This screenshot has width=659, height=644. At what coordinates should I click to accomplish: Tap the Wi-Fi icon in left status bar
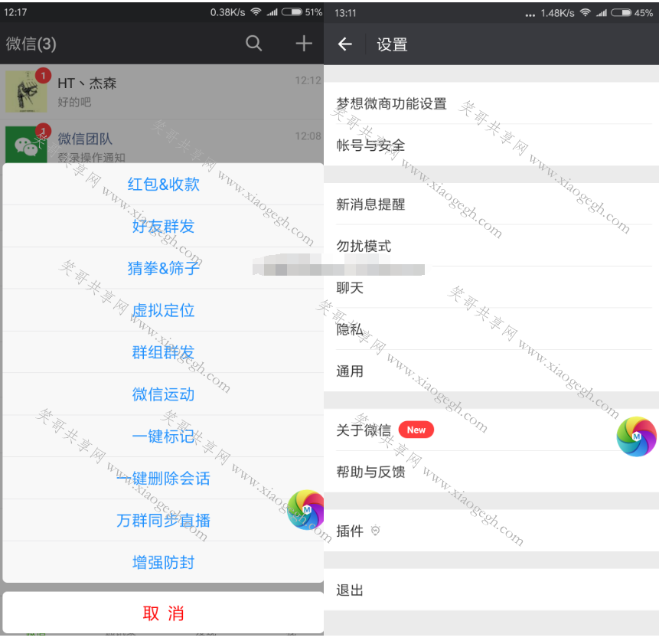(256, 11)
